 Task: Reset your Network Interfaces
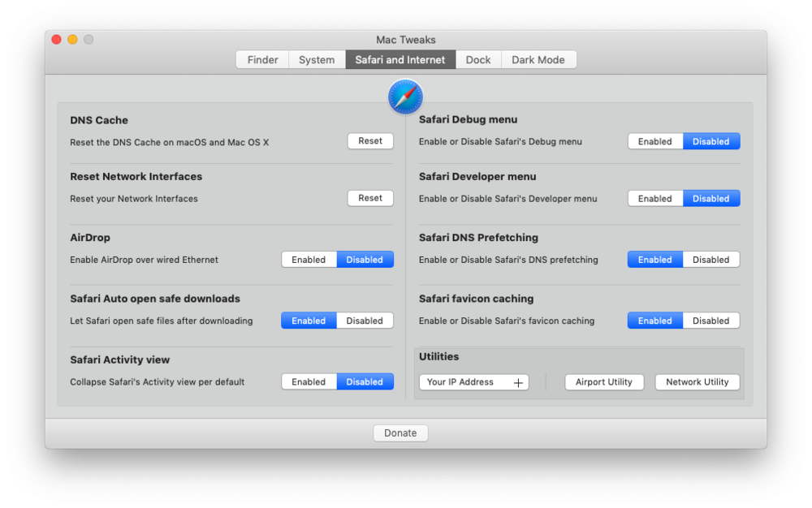pyautogui.click(x=369, y=197)
